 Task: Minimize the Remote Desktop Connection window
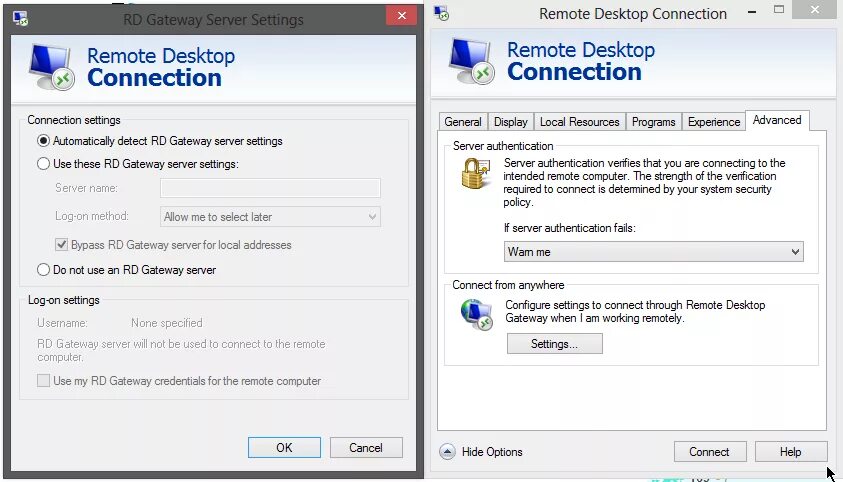click(752, 11)
